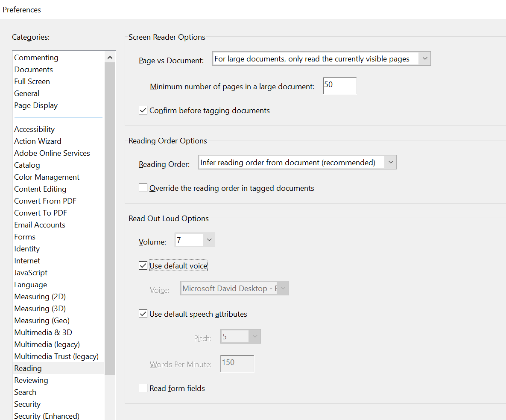This screenshot has height=420, width=506.
Task: Open the Page vs Document dropdown
Action: pos(425,58)
